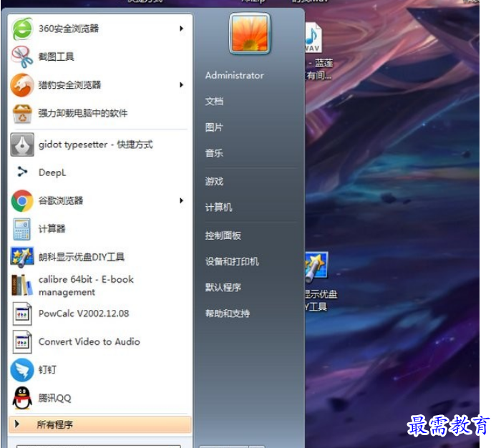The image size is (496, 448).
Task: Open the 腾讯QQ penguin icon
Action: click(21, 398)
